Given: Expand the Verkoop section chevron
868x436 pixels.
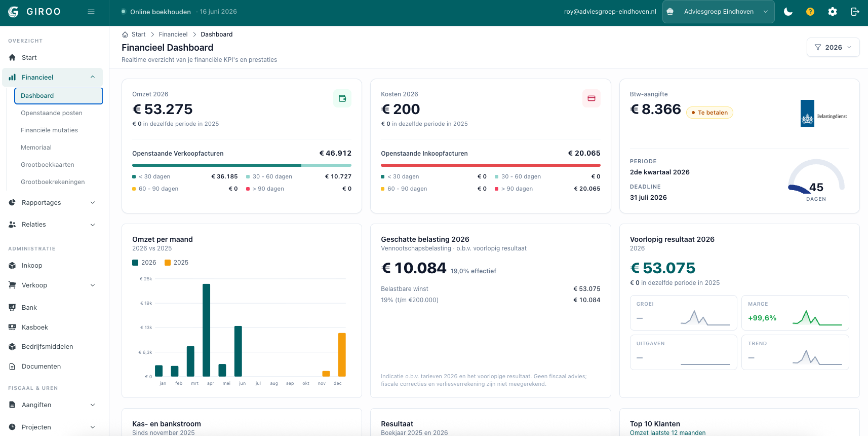Looking at the screenshot, I should tap(93, 285).
